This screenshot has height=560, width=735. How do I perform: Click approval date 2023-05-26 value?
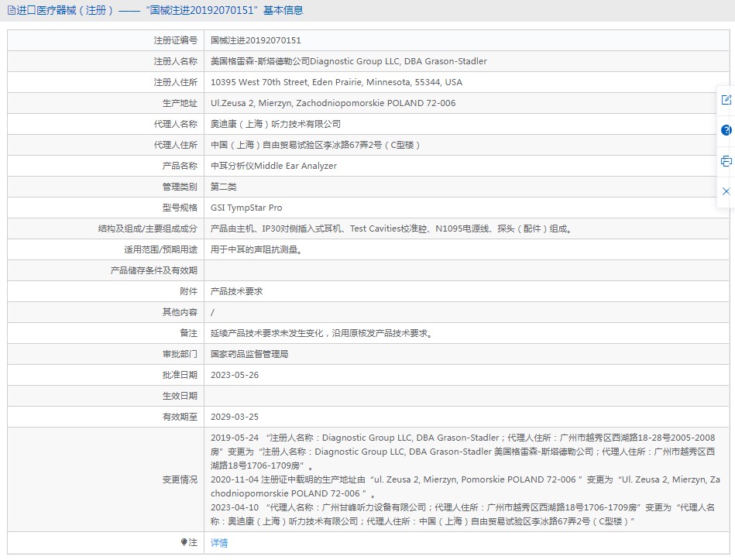235,375
